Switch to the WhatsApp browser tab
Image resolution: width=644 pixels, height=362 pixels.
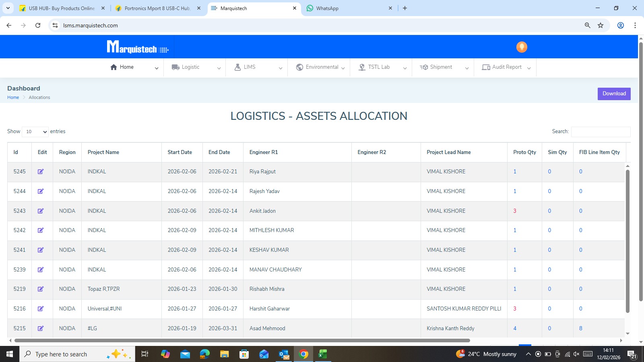click(x=349, y=8)
